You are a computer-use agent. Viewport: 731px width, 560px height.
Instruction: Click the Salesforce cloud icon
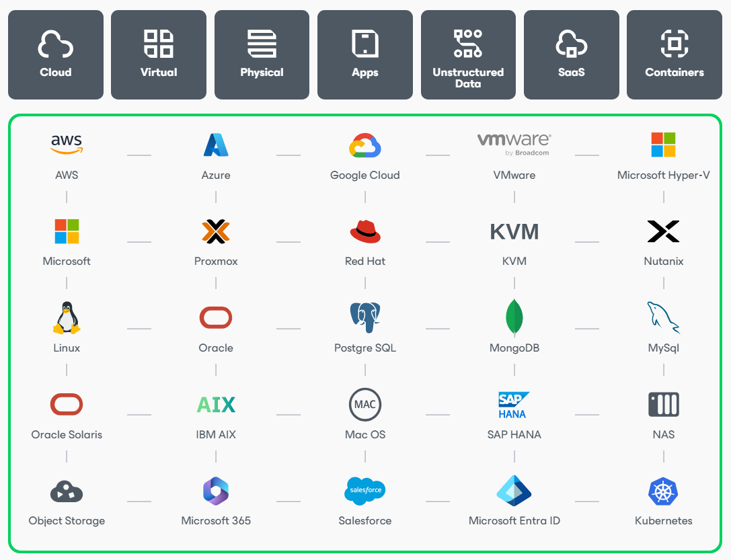[x=364, y=491]
